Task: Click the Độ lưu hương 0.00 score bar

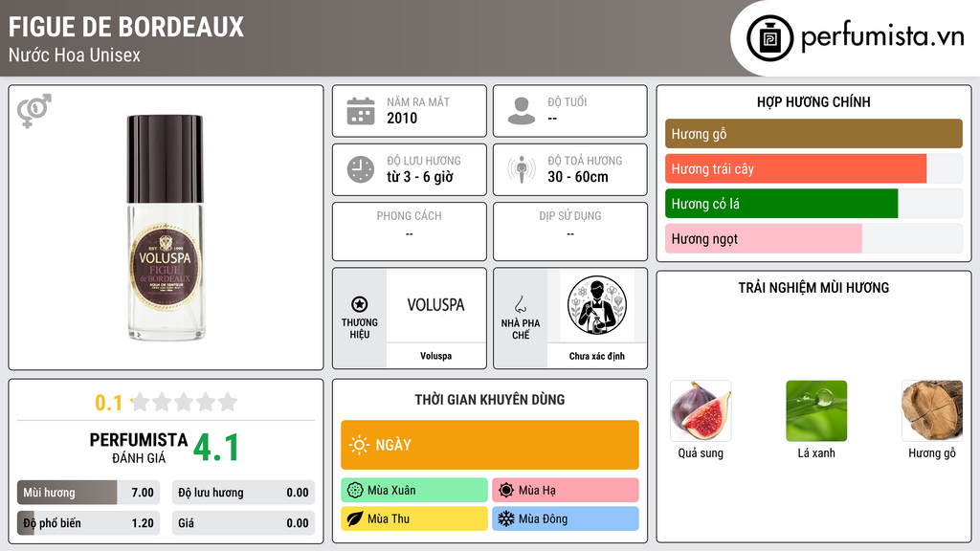Action: click(x=243, y=493)
